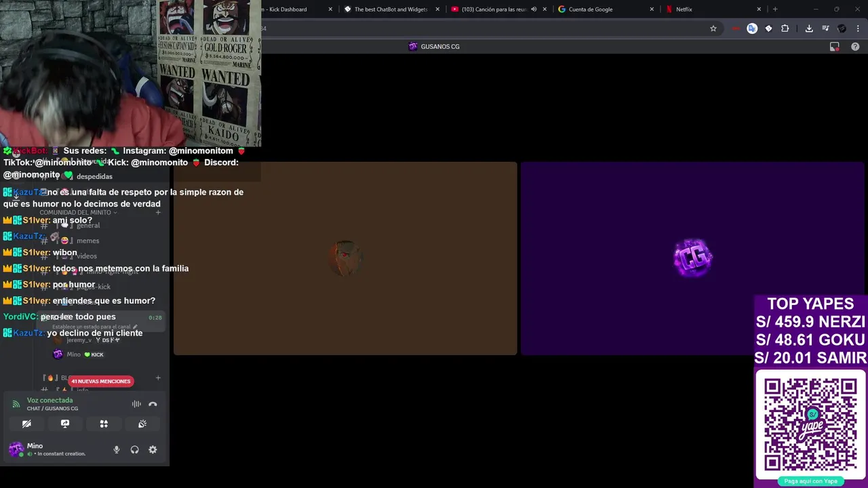Viewport: 868px width, 488px height.
Task: Open the soundboard button
Action: (142, 424)
